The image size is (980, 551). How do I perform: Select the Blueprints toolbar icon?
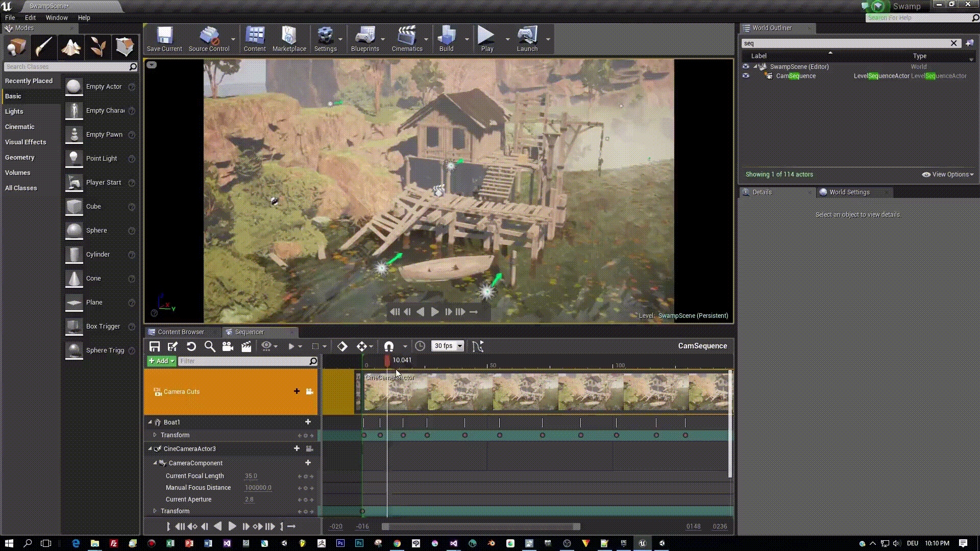pyautogui.click(x=364, y=39)
